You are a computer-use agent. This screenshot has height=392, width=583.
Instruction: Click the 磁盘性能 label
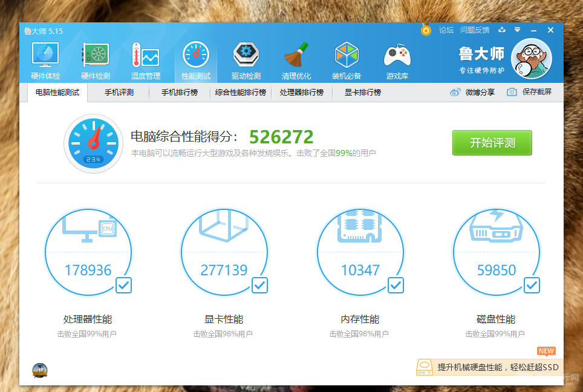[x=496, y=319]
